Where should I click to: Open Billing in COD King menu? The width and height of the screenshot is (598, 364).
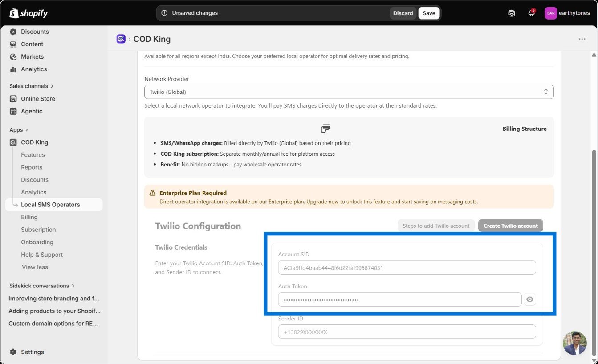click(x=29, y=217)
